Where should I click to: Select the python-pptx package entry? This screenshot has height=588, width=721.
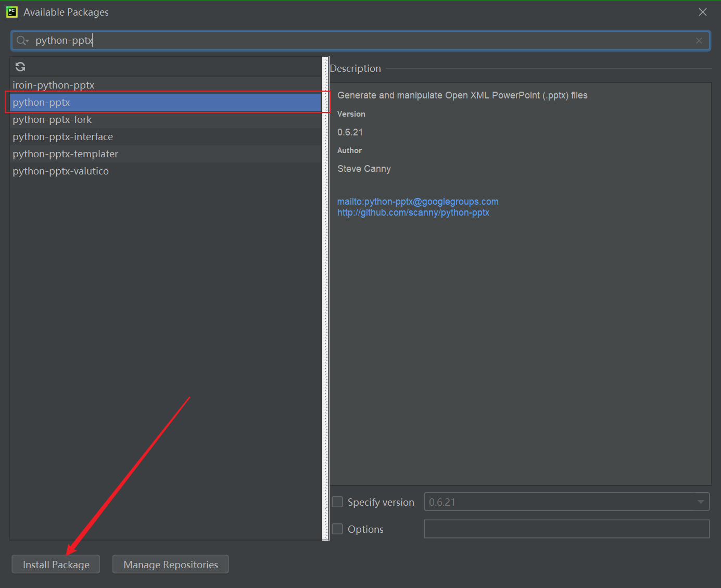[42, 103]
